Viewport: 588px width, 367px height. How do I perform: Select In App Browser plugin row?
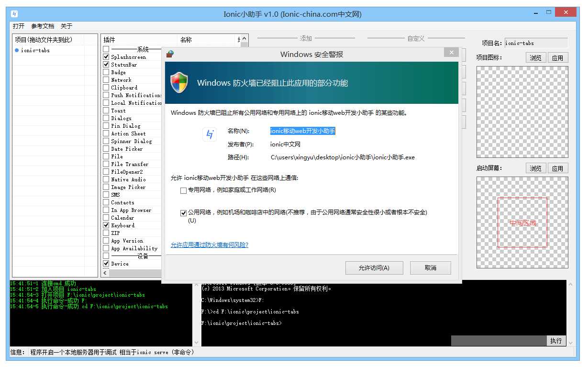pyautogui.click(x=131, y=210)
